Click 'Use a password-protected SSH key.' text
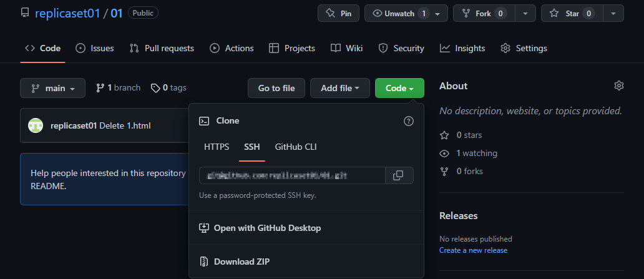Screen dimensions: 644x279 click(258, 195)
